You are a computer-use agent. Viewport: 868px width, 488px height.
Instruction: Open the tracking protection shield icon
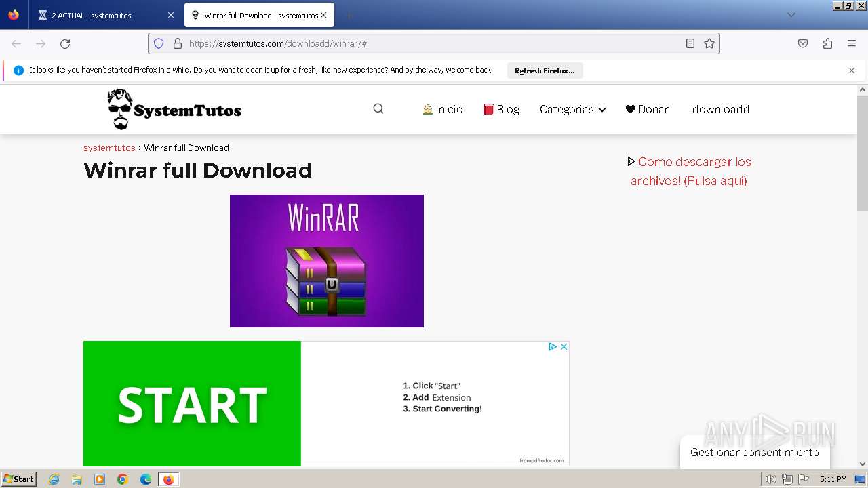coord(159,43)
